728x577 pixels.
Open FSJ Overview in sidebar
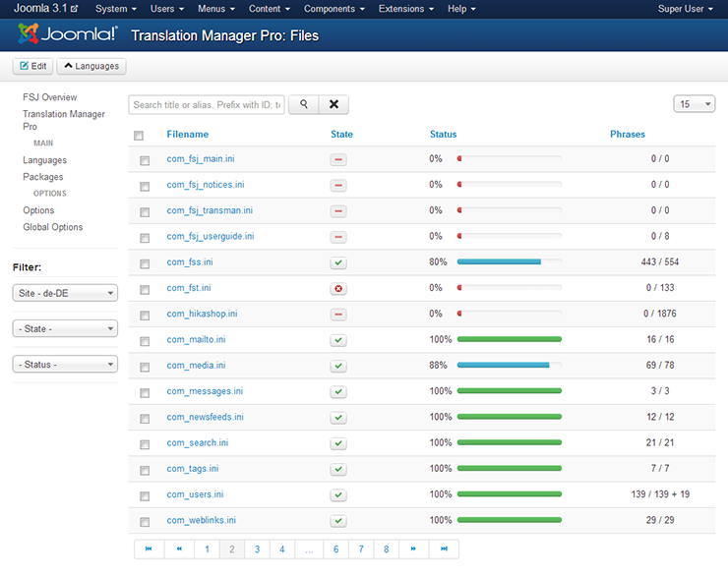(49, 97)
